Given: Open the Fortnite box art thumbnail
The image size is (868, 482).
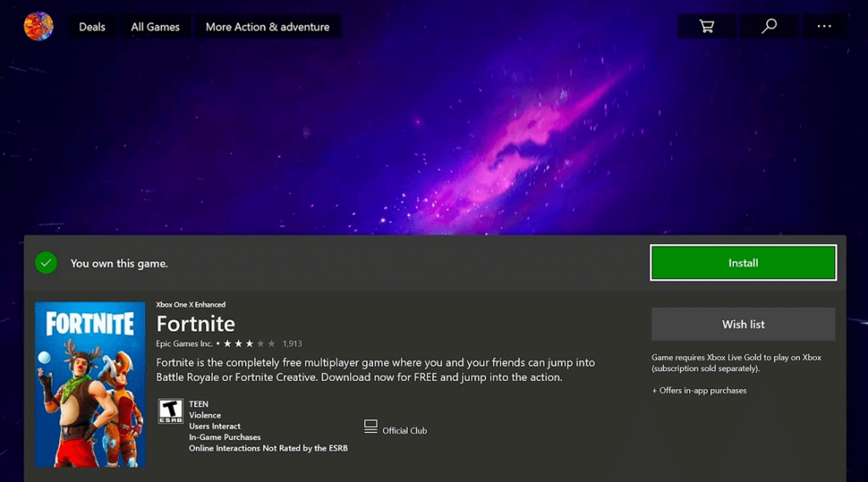Looking at the screenshot, I should coord(90,385).
